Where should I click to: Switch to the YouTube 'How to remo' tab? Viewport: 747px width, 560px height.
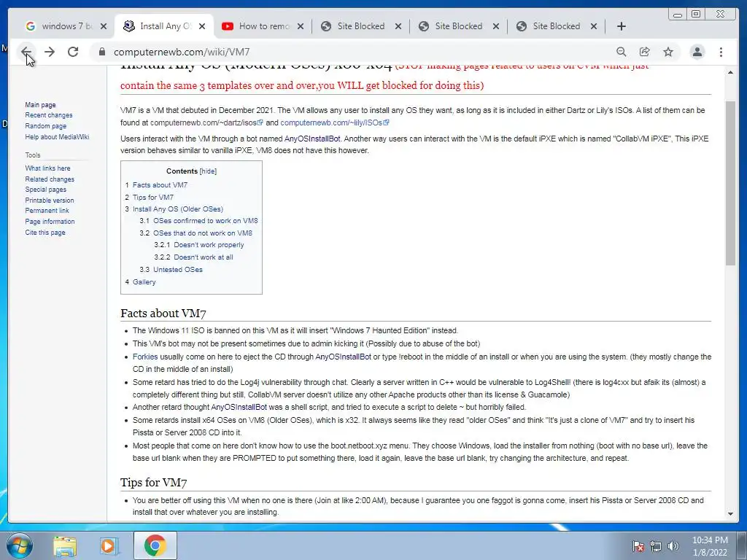pos(262,26)
